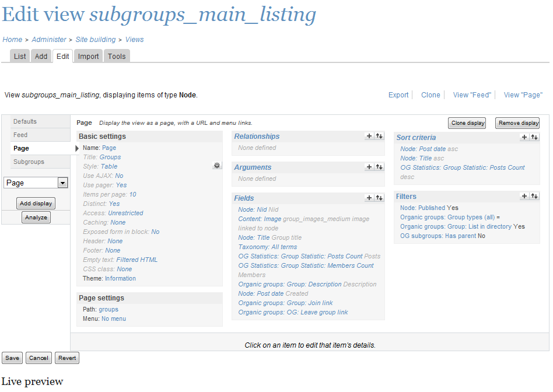Viewport: 553px width, 392px height.
Task: Rearrange Sort criteria with arrows icon
Action: click(534, 137)
